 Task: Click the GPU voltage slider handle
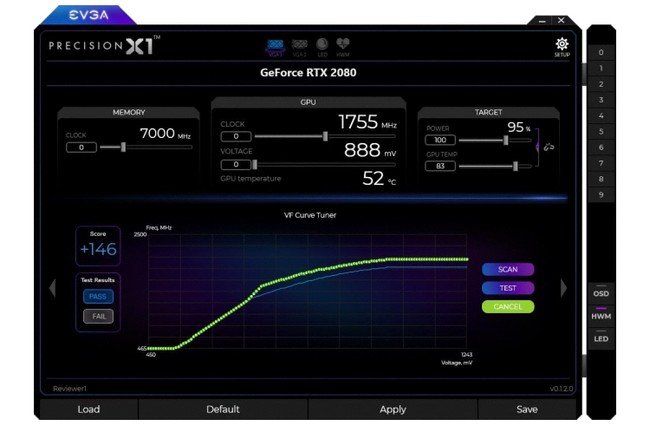255,165
